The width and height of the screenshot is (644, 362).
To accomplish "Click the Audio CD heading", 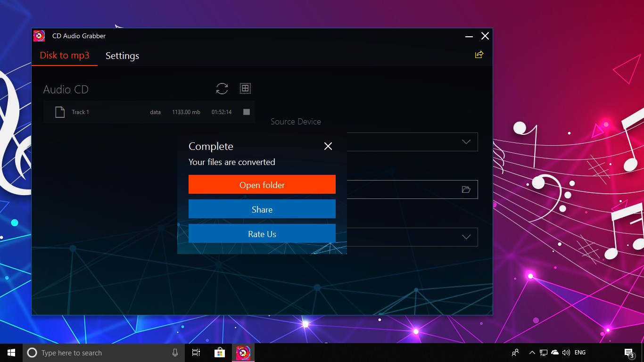I will 66,90.
